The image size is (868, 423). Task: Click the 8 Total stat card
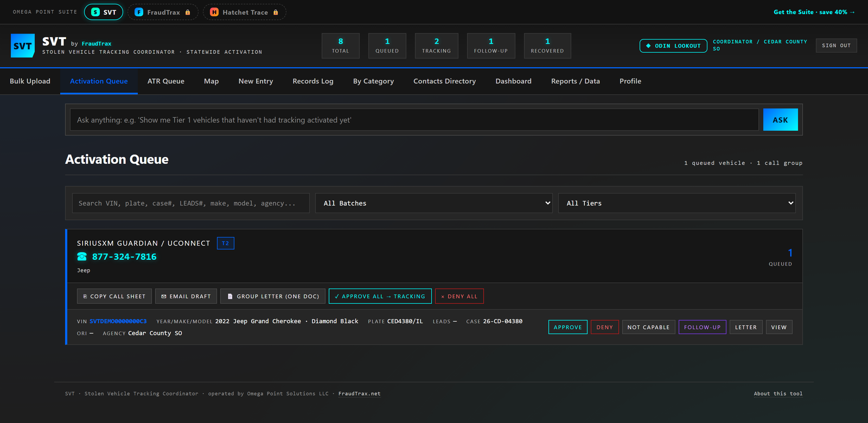pyautogui.click(x=341, y=46)
